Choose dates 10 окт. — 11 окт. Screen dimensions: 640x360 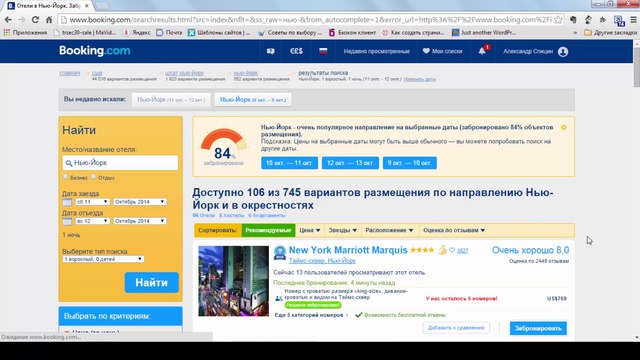[x=289, y=163]
